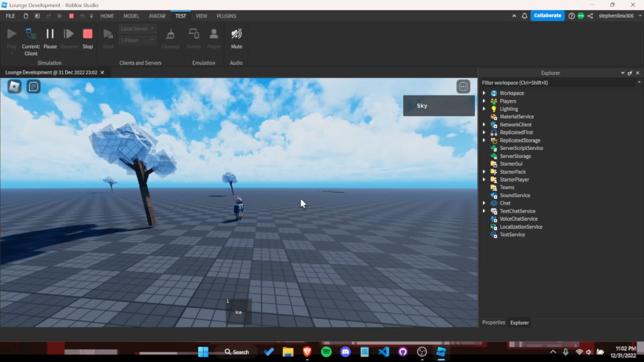Expand the StarterPlayer node

(484, 180)
